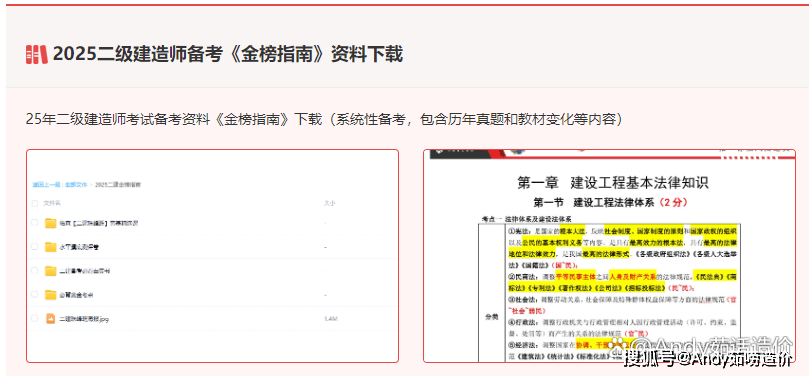The width and height of the screenshot is (809, 376).
Task: Click the 分类 cell in the table
Action: [x=492, y=317]
